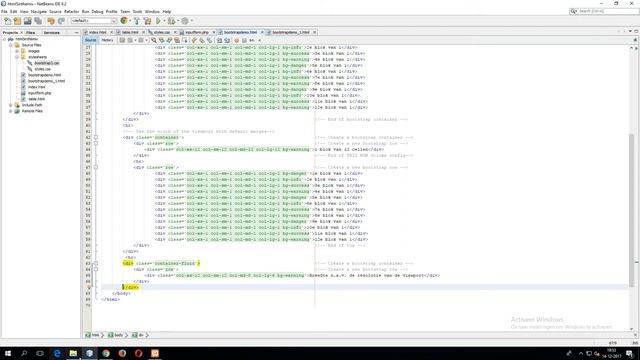Switch to the Files panel tab
This screenshot has height=360, width=640.
31,32
